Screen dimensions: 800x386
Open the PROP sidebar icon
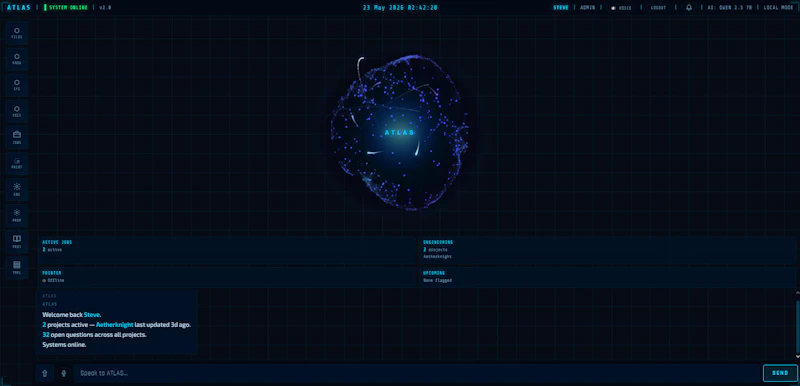point(17,216)
